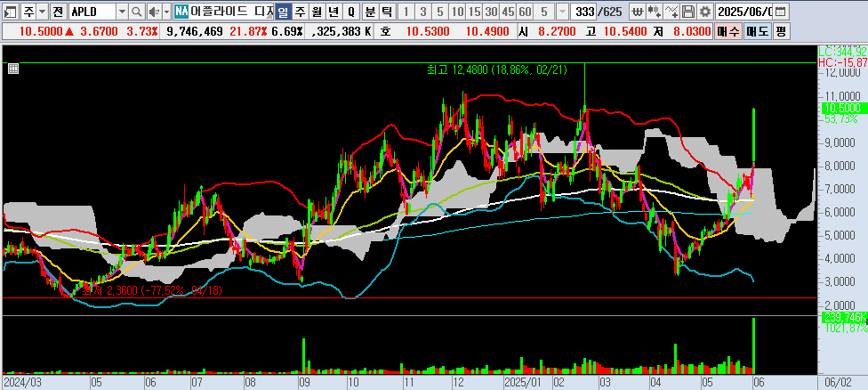Screen dimensions: 868x390
Task: Click the current price 10.5000 text
Action: [x=40, y=31]
